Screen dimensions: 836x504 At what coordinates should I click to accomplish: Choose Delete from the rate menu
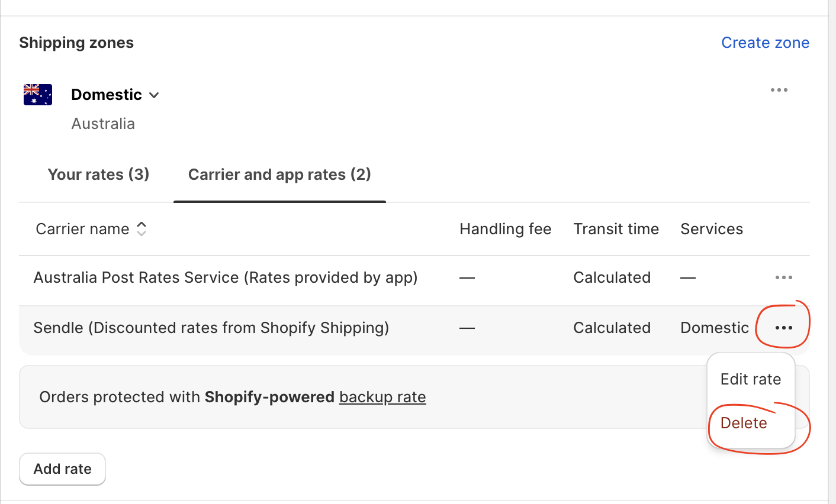click(744, 423)
